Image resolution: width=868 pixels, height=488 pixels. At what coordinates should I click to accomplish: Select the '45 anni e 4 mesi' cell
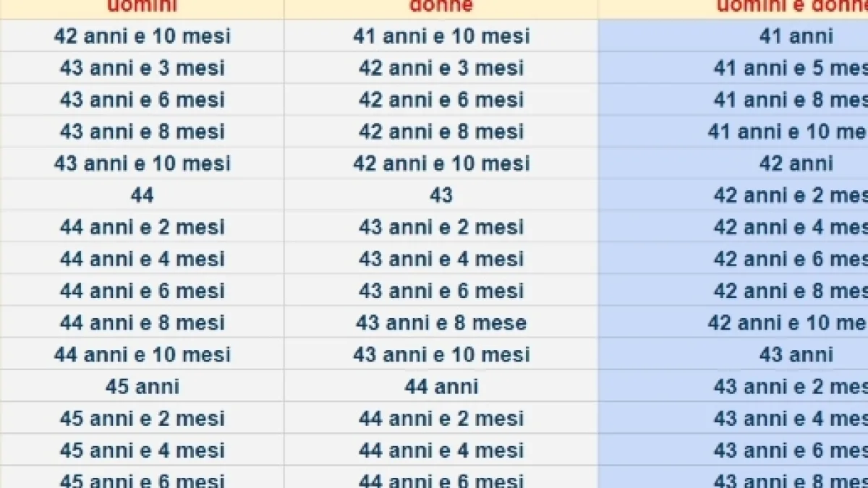pos(142,450)
